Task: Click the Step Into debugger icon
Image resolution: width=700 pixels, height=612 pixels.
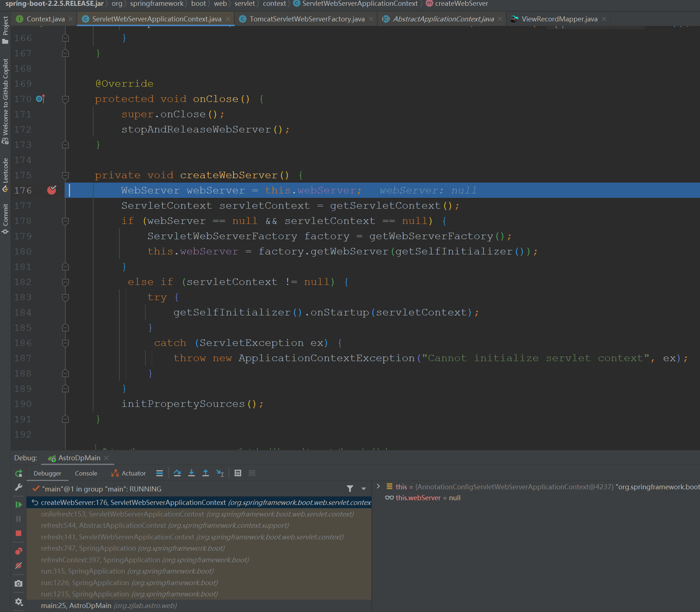Action: (x=192, y=473)
